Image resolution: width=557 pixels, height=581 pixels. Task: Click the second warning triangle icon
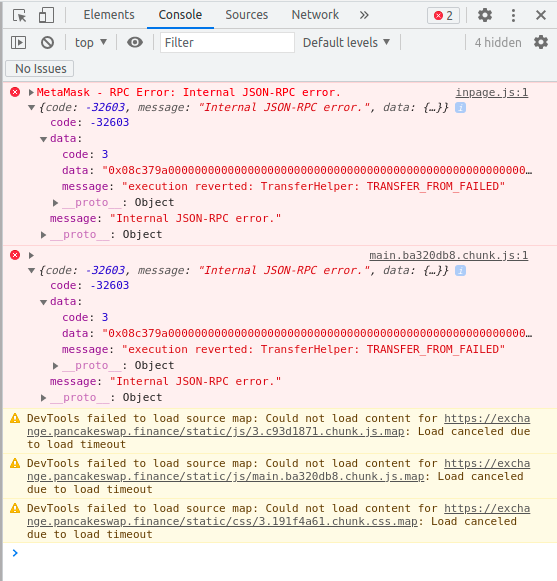point(15,463)
